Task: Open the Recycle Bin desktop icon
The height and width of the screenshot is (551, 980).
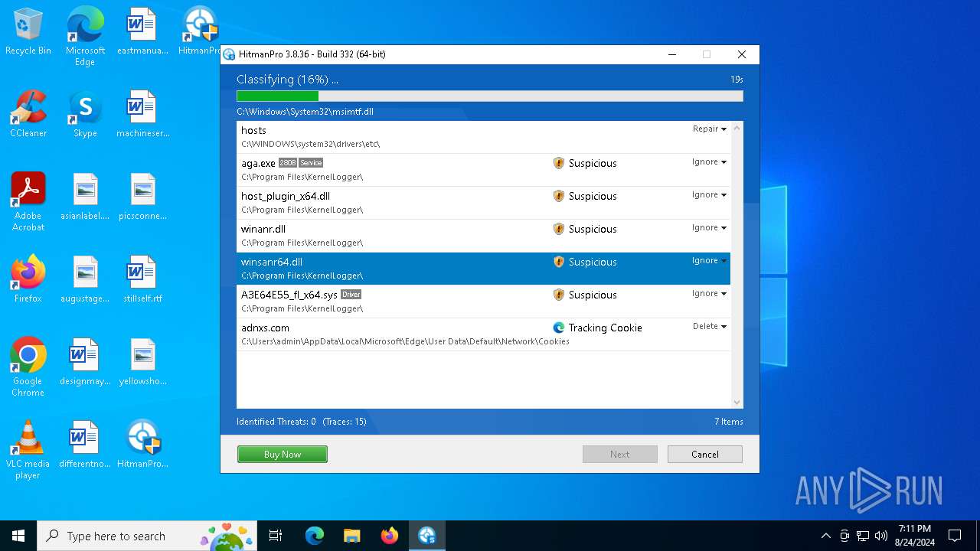Action: point(28,32)
